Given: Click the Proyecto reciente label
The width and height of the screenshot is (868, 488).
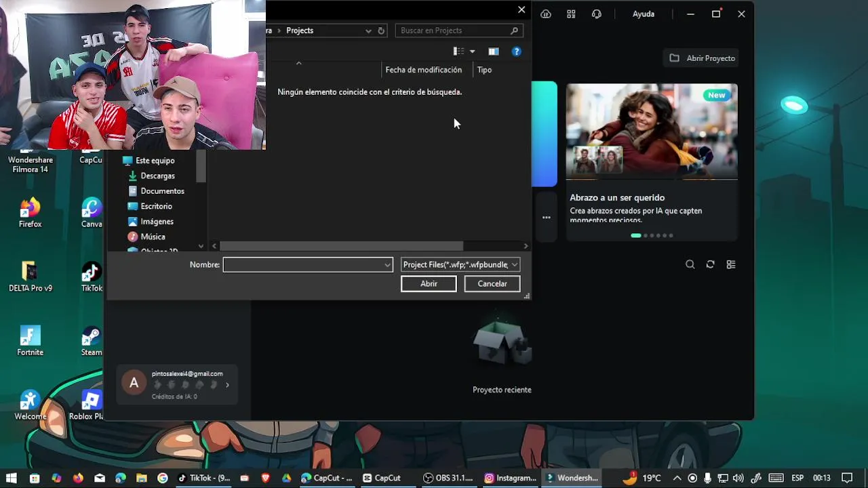Looking at the screenshot, I should click(x=502, y=390).
